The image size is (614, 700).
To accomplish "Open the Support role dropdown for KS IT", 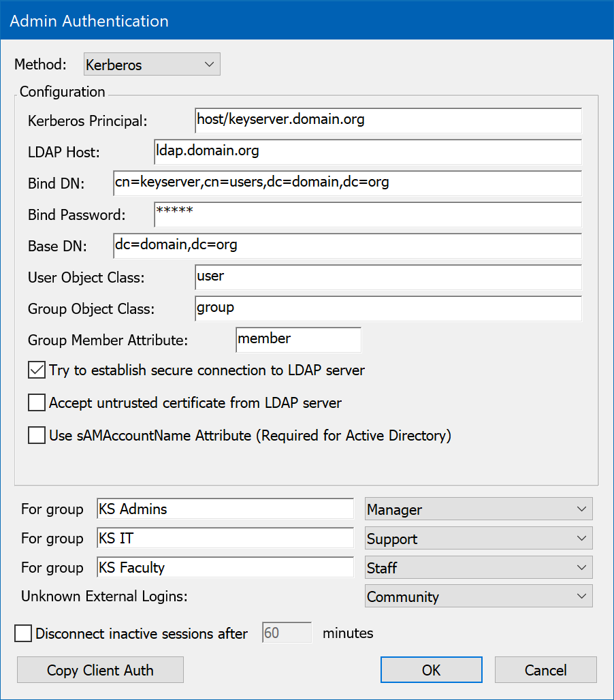I will 479,539.
